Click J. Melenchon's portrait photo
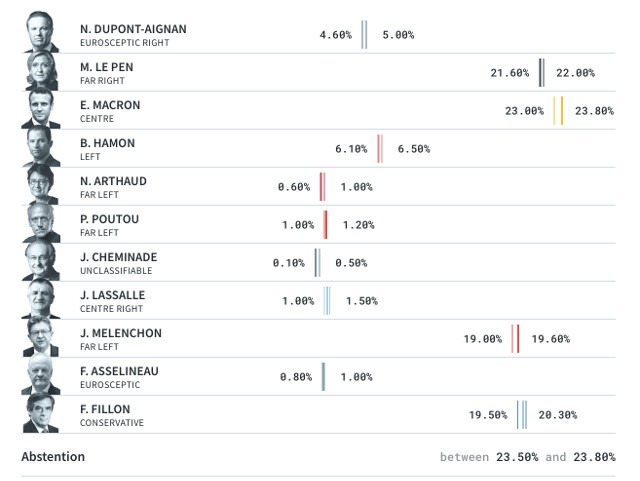 [x=41, y=338]
